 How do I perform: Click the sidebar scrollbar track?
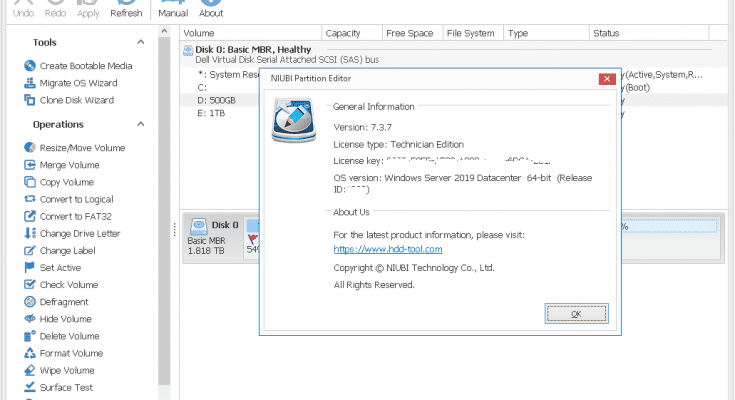pos(164,211)
